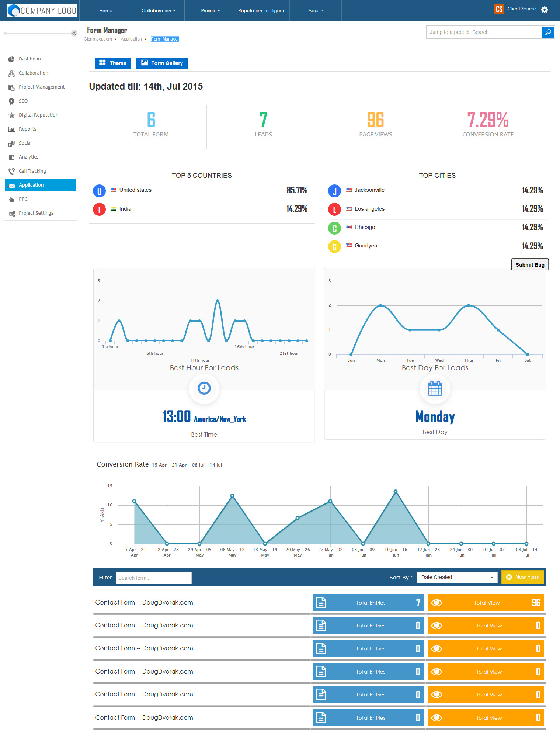Expand the Apps dropdown in the top bar
This screenshot has height=741, width=560.
click(316, 10)
